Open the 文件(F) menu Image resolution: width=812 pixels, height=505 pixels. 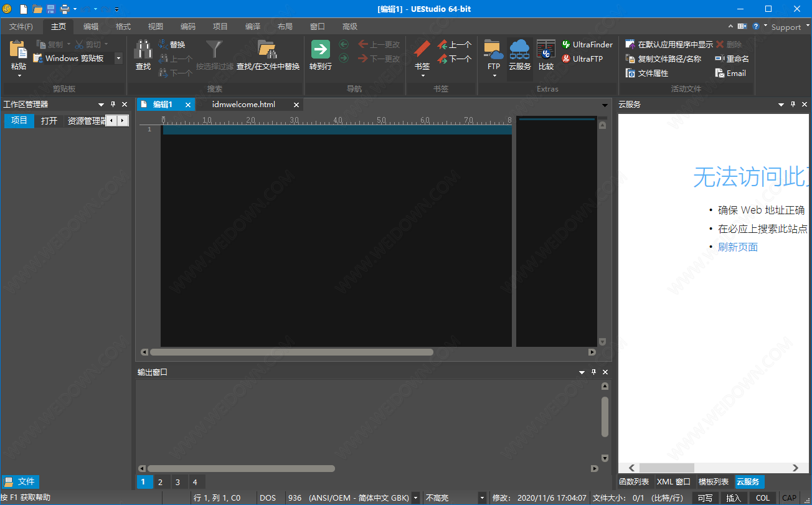coord(21,26)
